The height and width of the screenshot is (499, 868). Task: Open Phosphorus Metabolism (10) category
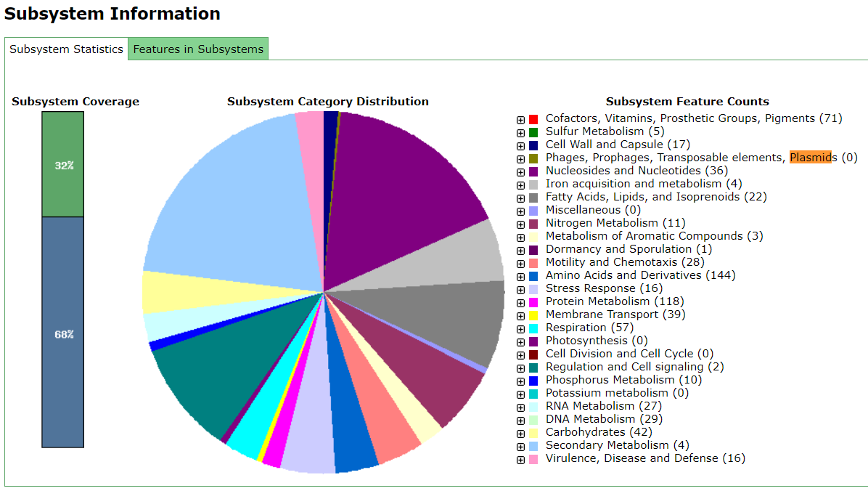pyautogui.click(x=623, y=380)
